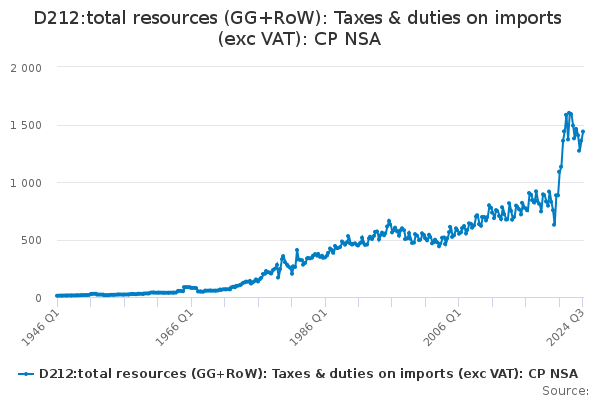The height and width of the screenshot is (400, 600).
Task: Click the 'Source:' text at bottom right
Action: pyautogui.click(x=570, y=390)
